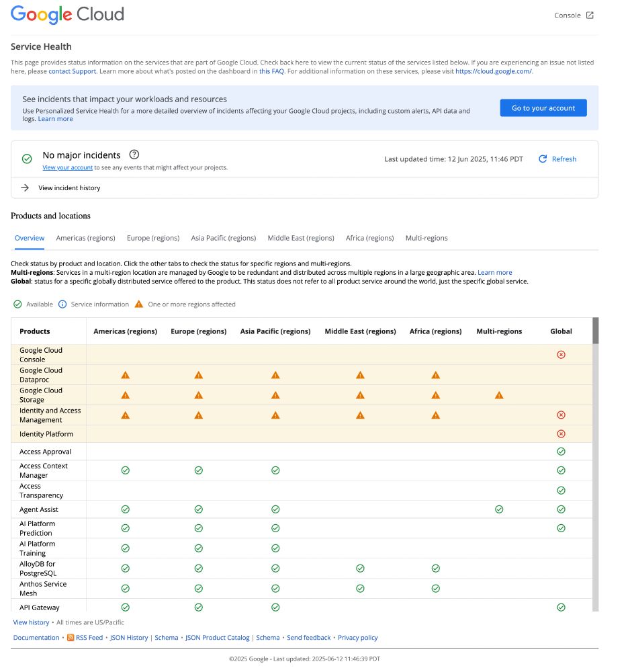Click the Refresh circular arrow icon
630x672 pixels.
pos(543,159)
